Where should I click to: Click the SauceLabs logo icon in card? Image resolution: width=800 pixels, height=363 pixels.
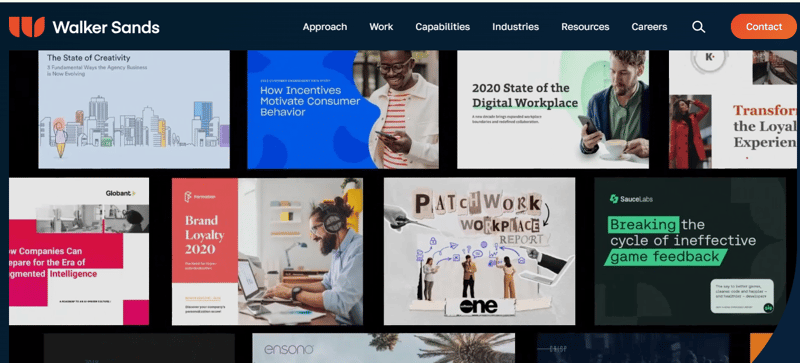614,199
